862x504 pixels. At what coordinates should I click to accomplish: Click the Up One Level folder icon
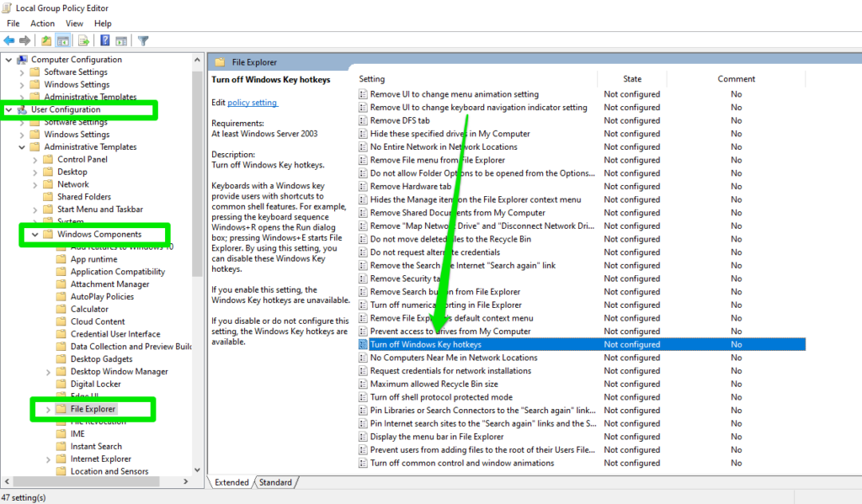[x=46, y=40]
